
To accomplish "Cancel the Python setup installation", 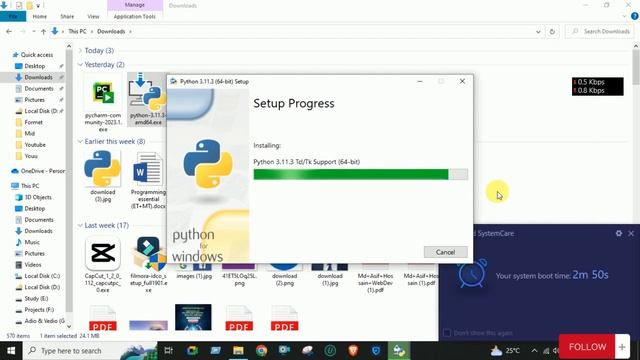I will (x=445, y=252).
